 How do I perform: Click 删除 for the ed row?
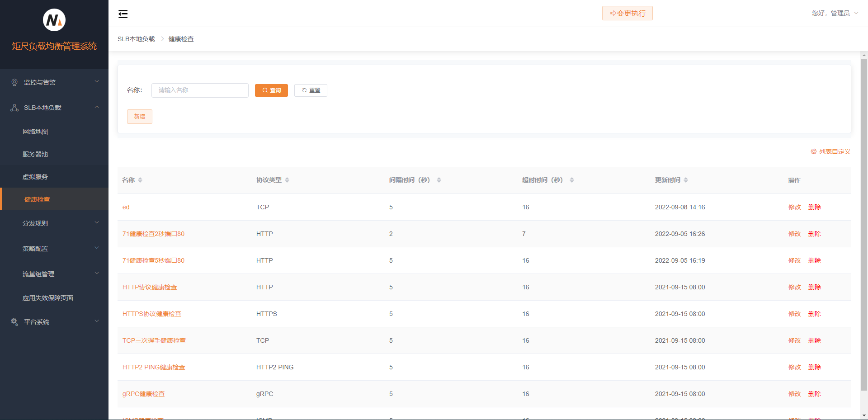click(x=814, y=207)
